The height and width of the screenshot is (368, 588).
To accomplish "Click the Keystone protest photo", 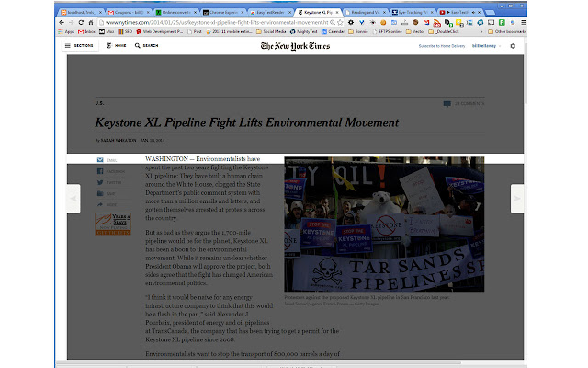I will 384,224.
